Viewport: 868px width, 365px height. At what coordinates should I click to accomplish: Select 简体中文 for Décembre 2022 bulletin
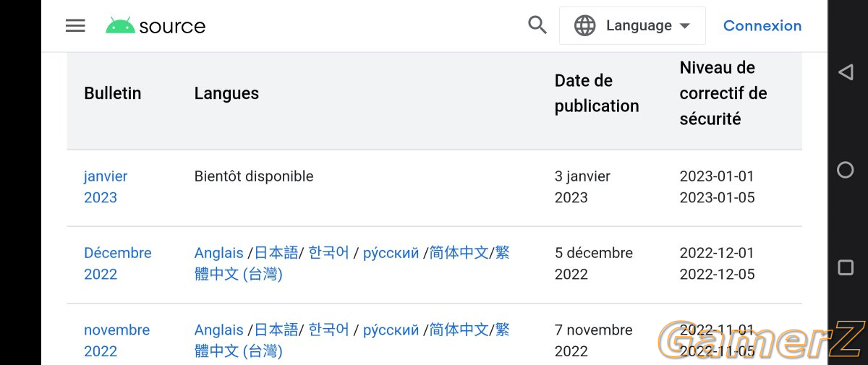click(x=459, y=253)
